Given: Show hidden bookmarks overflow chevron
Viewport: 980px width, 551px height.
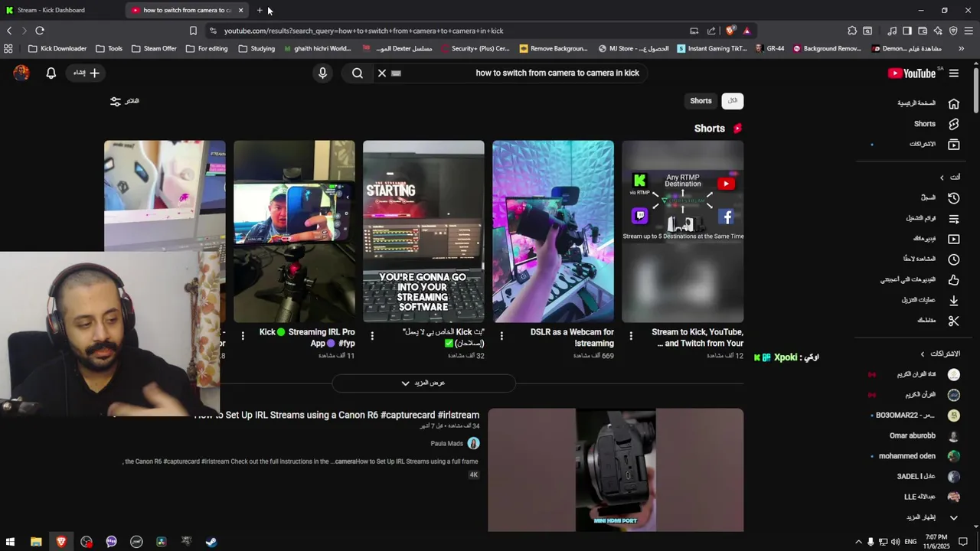Looking at the screenshot, I should [x=961, y=48].
